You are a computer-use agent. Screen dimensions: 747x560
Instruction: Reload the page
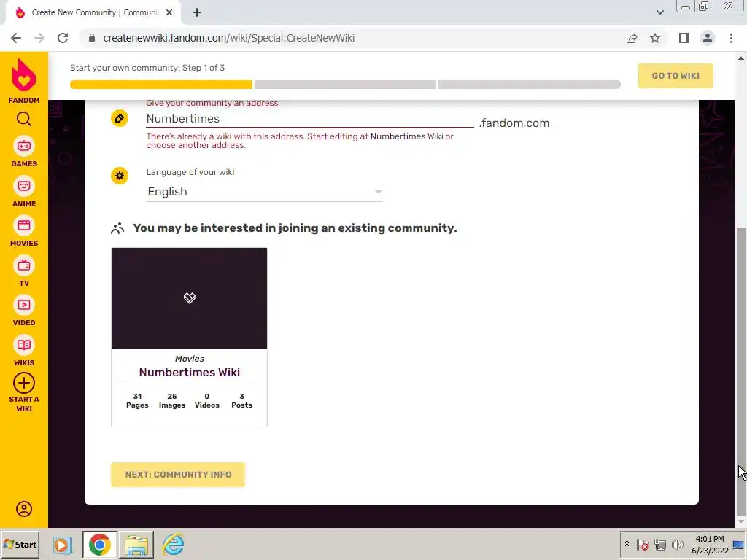coord(63,38)
